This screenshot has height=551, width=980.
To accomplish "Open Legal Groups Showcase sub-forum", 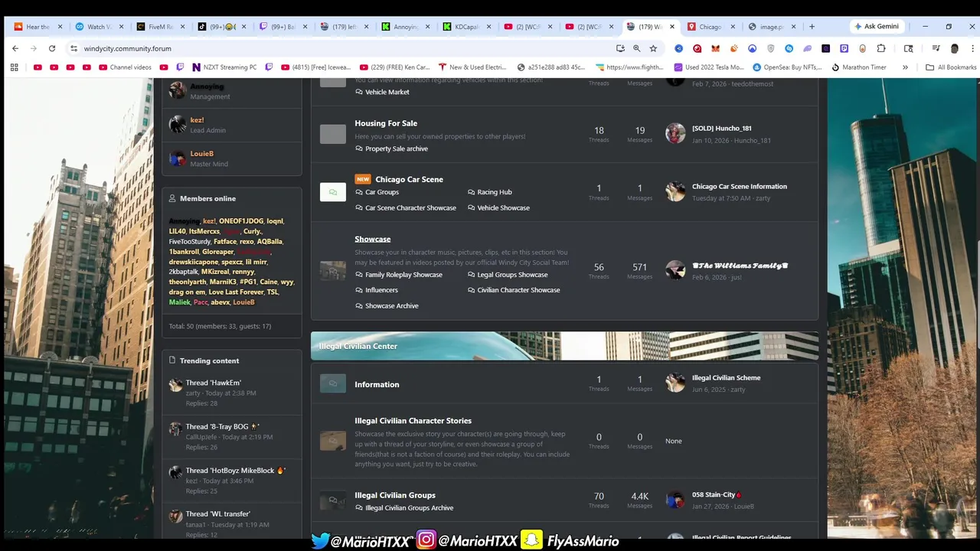I will [512, 275].
